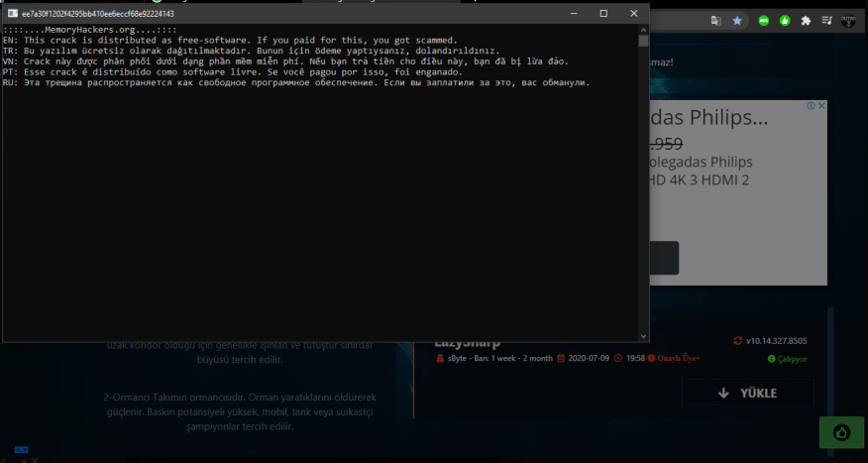This screenshot has width=868, height=463.
Task: Close the Philips advertisement with X
Action: (x=822, y=106)
